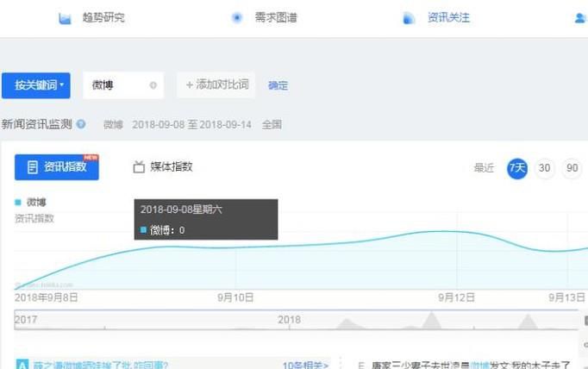Click the 2018 marker on the timeline range bar
Image resolution: width=588 pixels, height=369 pixels.
(x=289, y=320)
